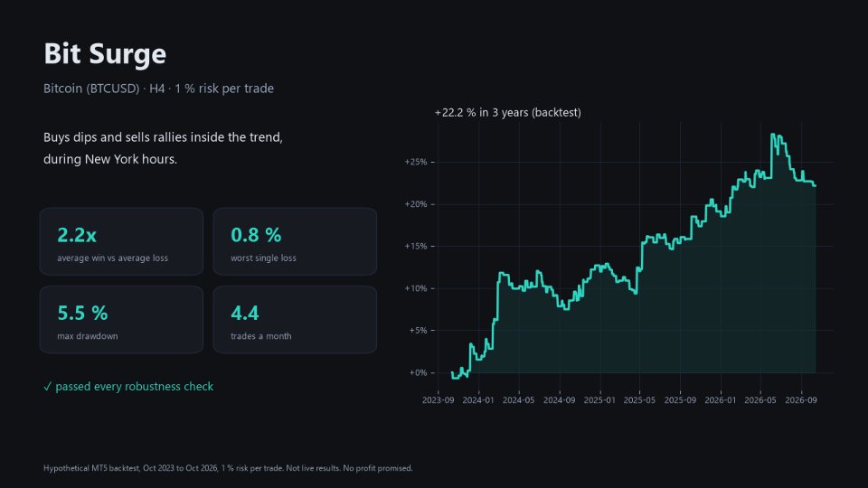The image size is (868, 488).
Task: Click the 4.4 trades a month card
Action: click(x=295, y=320)
